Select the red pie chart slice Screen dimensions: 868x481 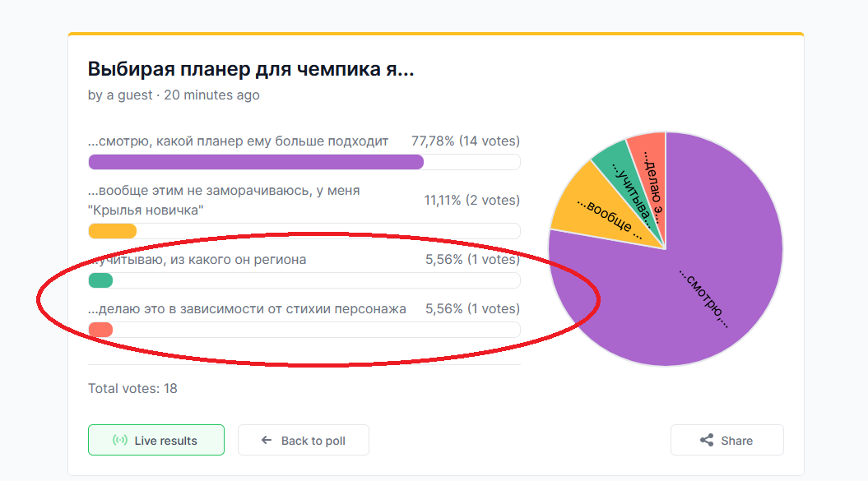[652, 177]
